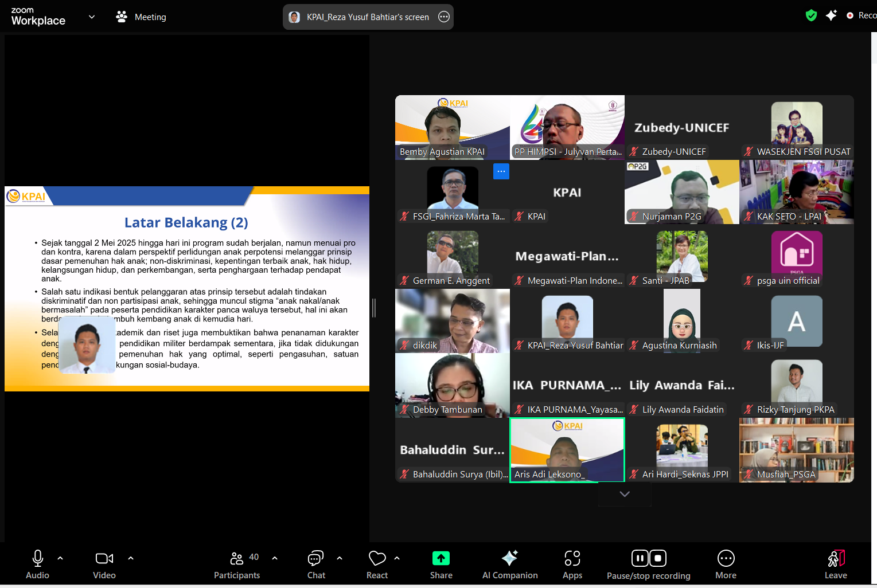The height and width of the screenshot is (588, 877).
Task: Click psga uin official house logo
Action: (797, 252)
